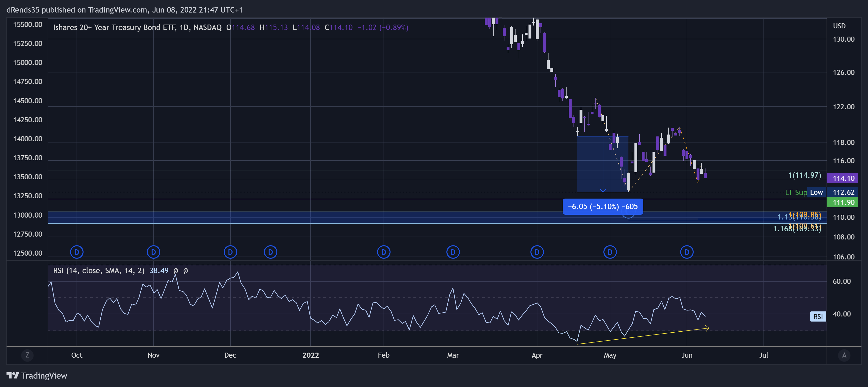Click the Jul label on time axis
The width and height of the screenshot is (868, 387).
764,355
